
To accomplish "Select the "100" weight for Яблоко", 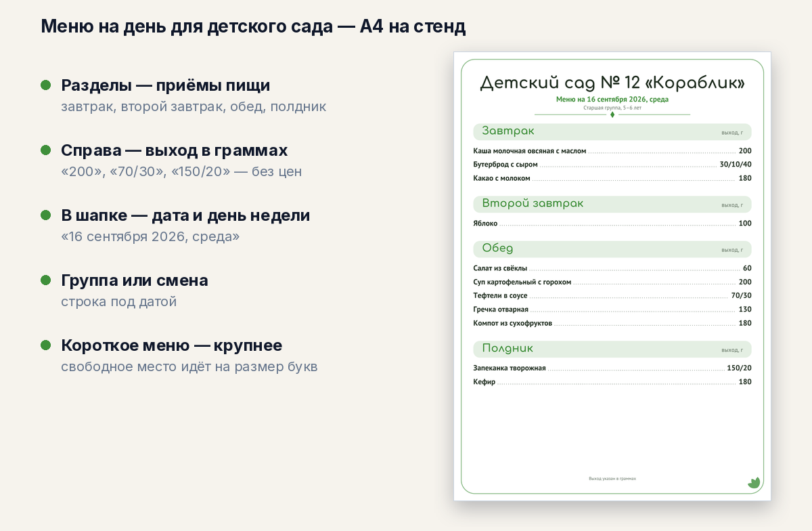I will 745,224.
